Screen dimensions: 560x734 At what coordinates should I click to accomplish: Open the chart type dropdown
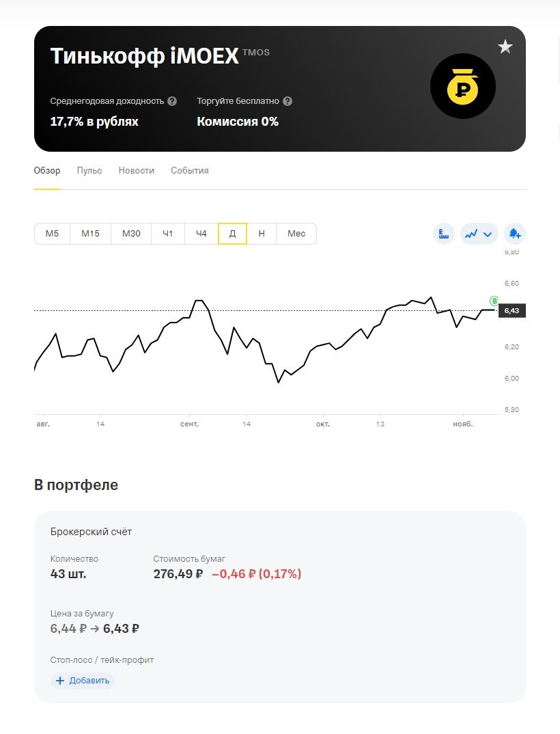479,234
